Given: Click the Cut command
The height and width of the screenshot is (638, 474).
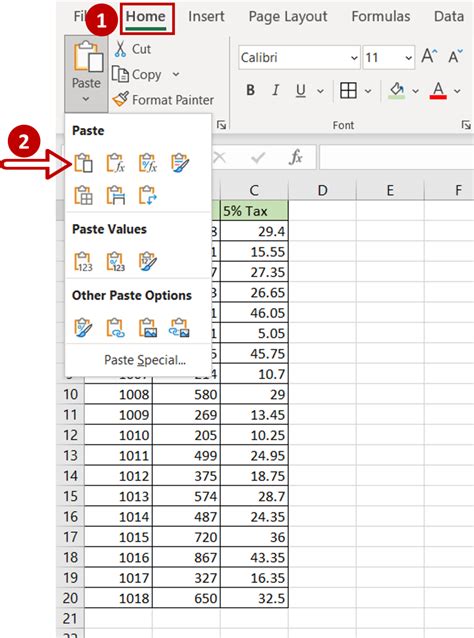Looking at the screenshot, I should 133,49.
